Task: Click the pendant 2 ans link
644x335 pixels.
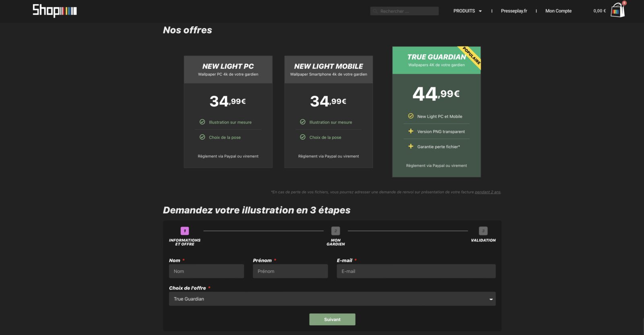Action: pos(488,192)
